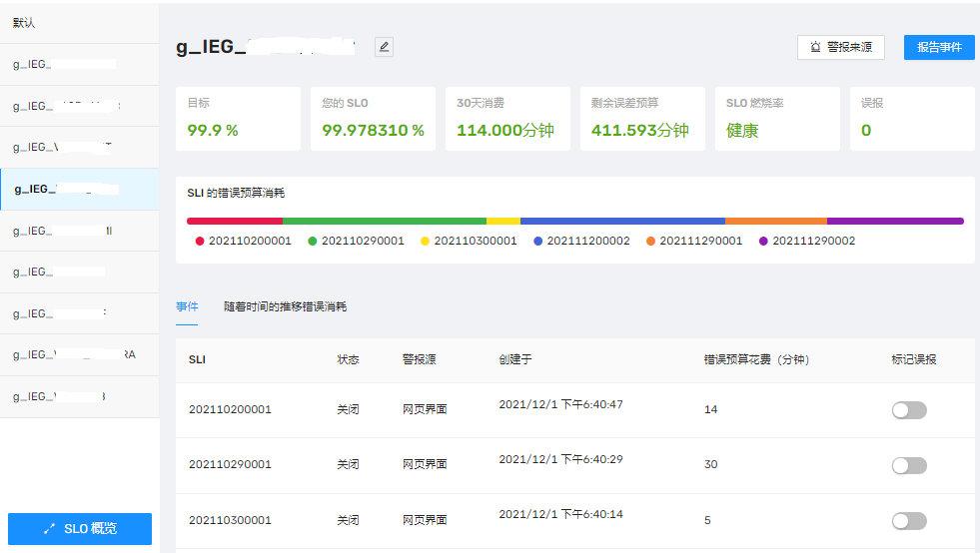Click the green segment of the error budget bar
Viewport: 980px width, 553px height.
point(385,222)
